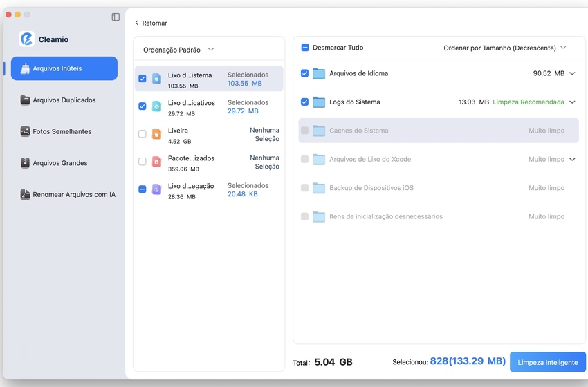Open the Arquivos Grandes section
The width and height of the screenshot is (588, 387).
coord(64,163)
